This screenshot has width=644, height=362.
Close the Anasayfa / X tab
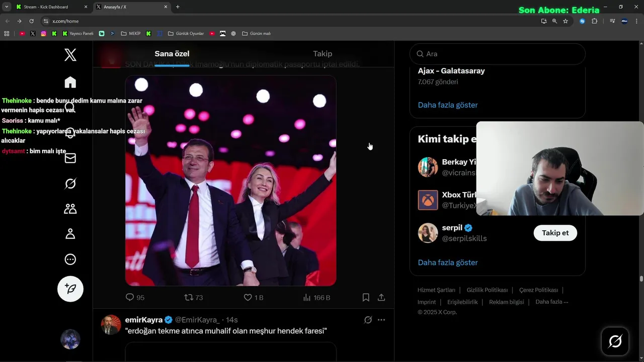[x=166, y=7]
